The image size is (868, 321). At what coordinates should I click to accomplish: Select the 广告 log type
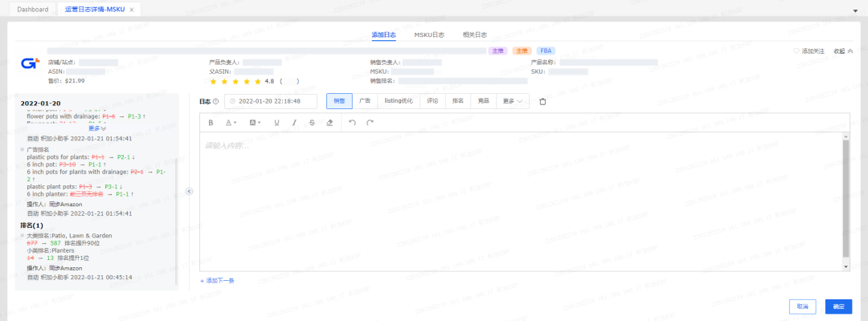[x=365, y=101]
